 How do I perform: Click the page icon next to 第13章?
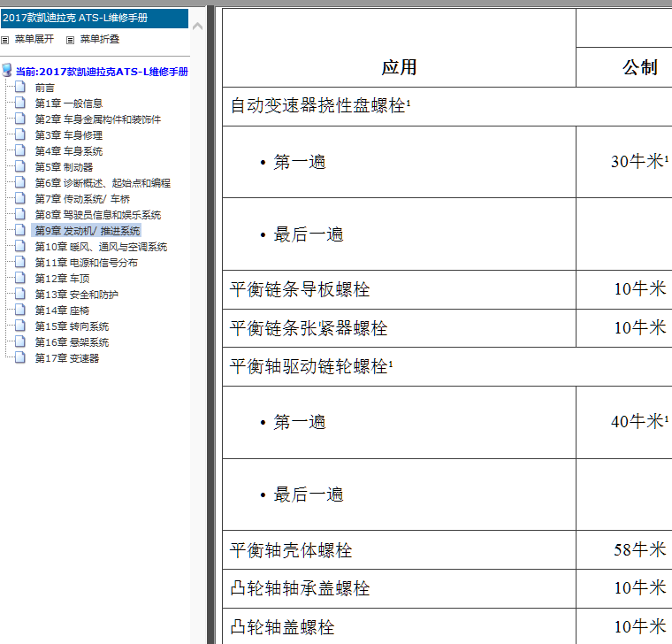point(20,294)
